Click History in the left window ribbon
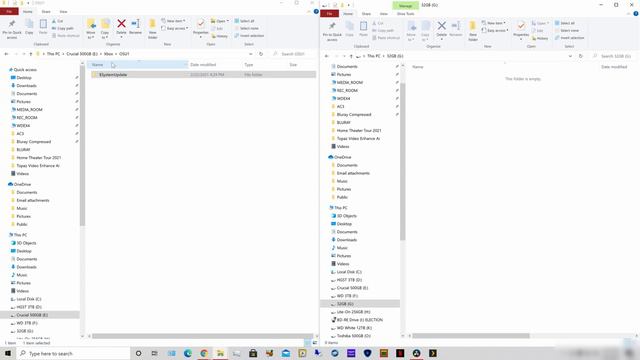Screen dimensions: 640x360 pos(220,36)
